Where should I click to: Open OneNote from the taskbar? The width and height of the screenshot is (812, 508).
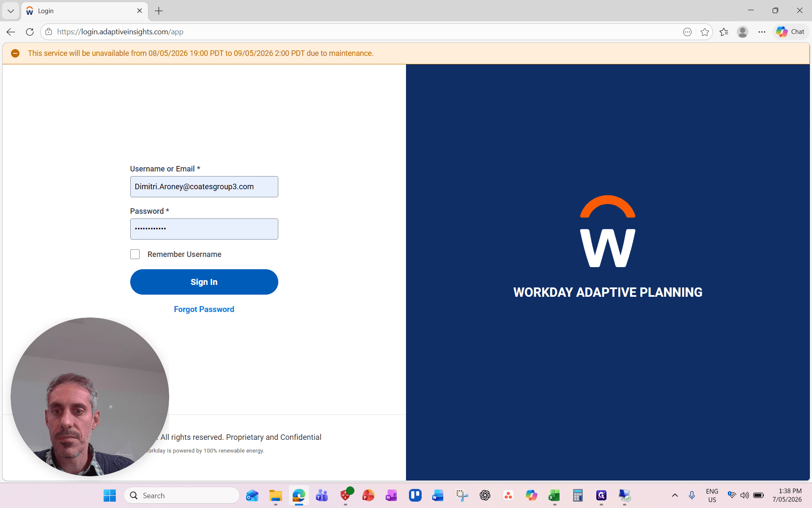pos(391,495)
